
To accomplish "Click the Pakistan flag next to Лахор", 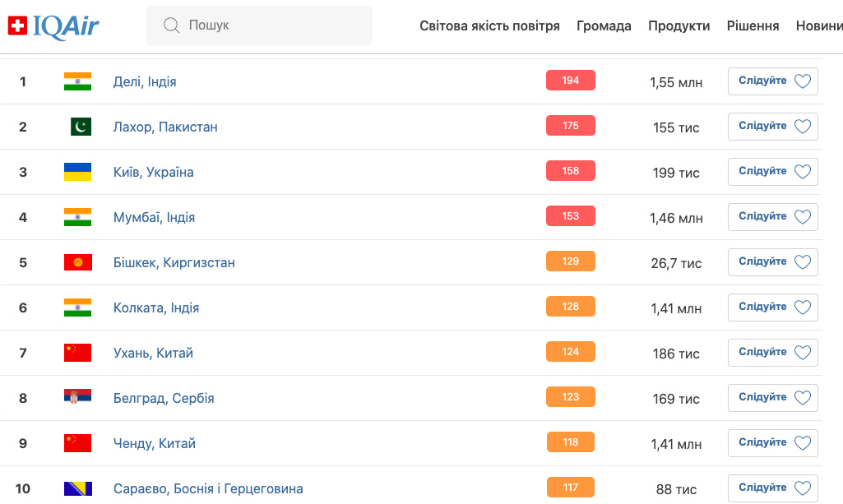I will point(81,127).
